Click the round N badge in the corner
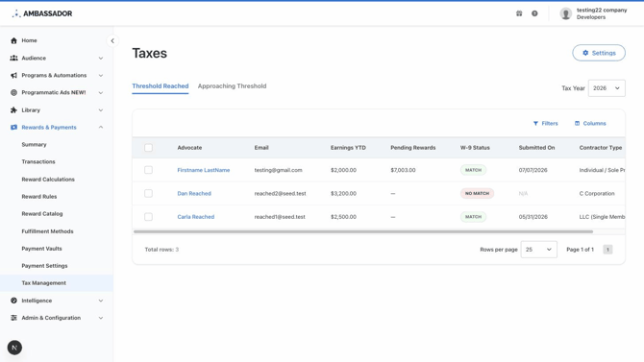 pyautogui.click(x=14, y=348)
